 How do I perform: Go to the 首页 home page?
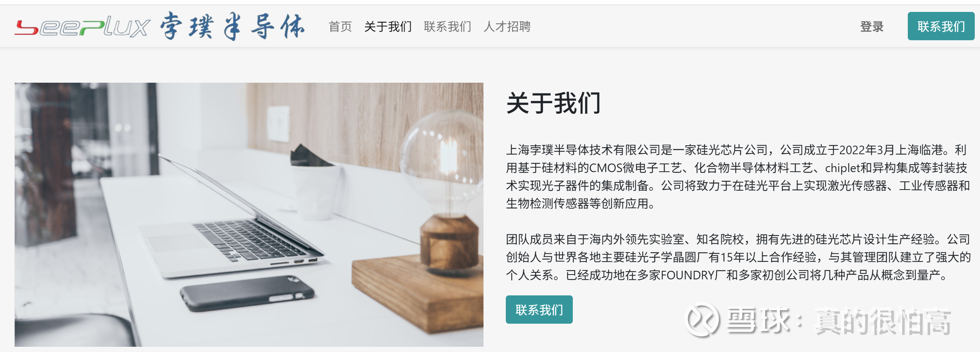[340, 27]
